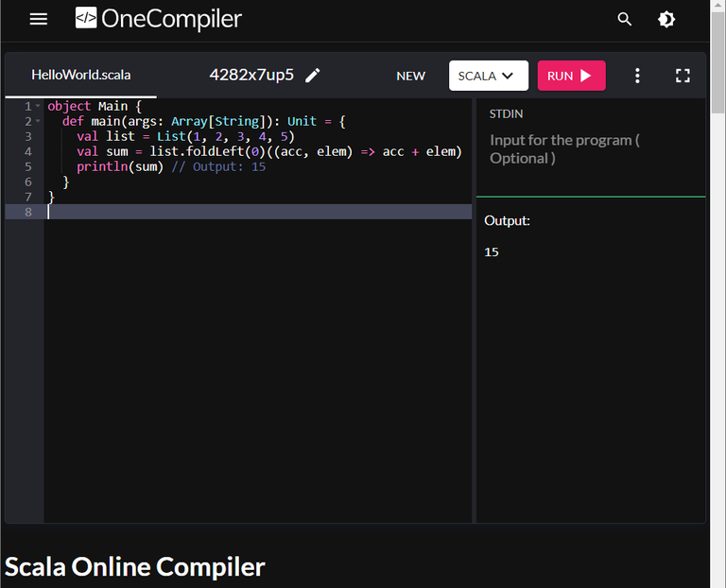Click the OneCompiler code logo icon
The width and height of the screenshot is (726, 588).
tap(86, 18)
